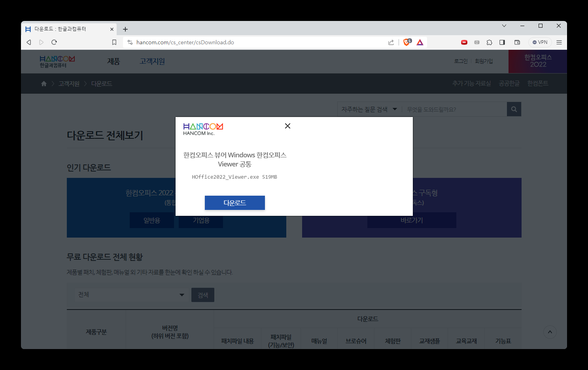
Task: Click the 패치파일 내용 column header
Action: 237,341
